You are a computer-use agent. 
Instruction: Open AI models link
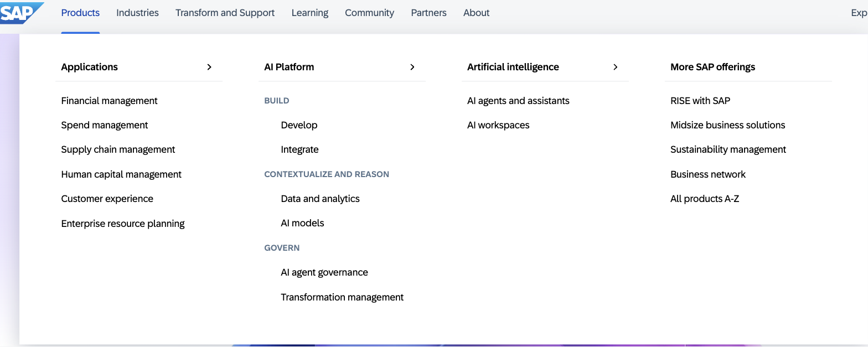302,223
